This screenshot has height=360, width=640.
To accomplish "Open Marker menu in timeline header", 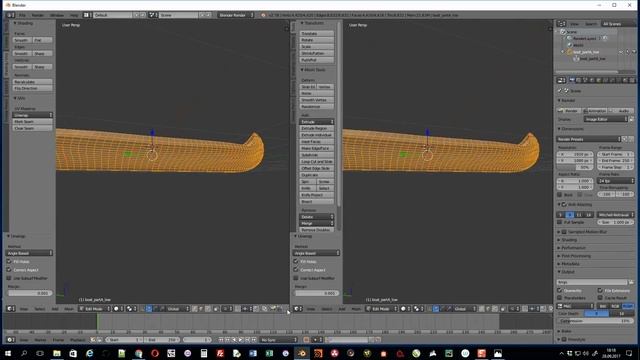I will pyautogui.click(x=40, y=340).
